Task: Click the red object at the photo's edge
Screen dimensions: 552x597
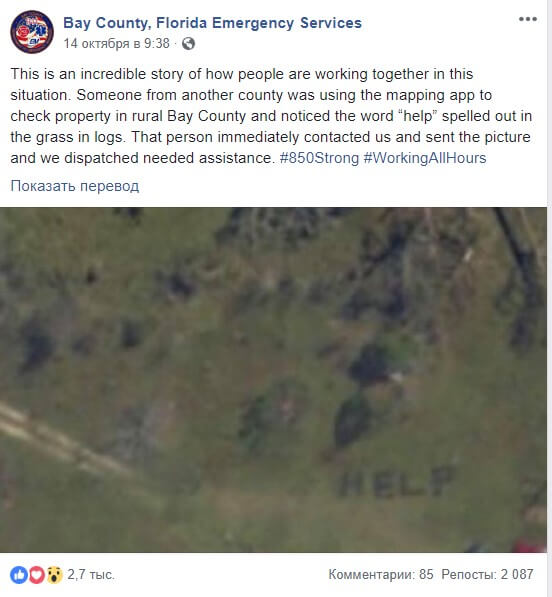Action: coord(529,545)
